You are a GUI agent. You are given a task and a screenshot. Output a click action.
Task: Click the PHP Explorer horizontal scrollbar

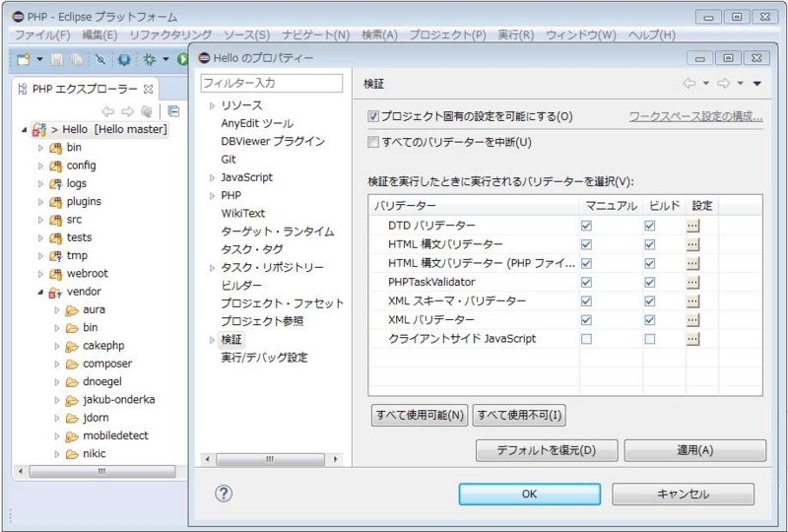coord(102,472)
